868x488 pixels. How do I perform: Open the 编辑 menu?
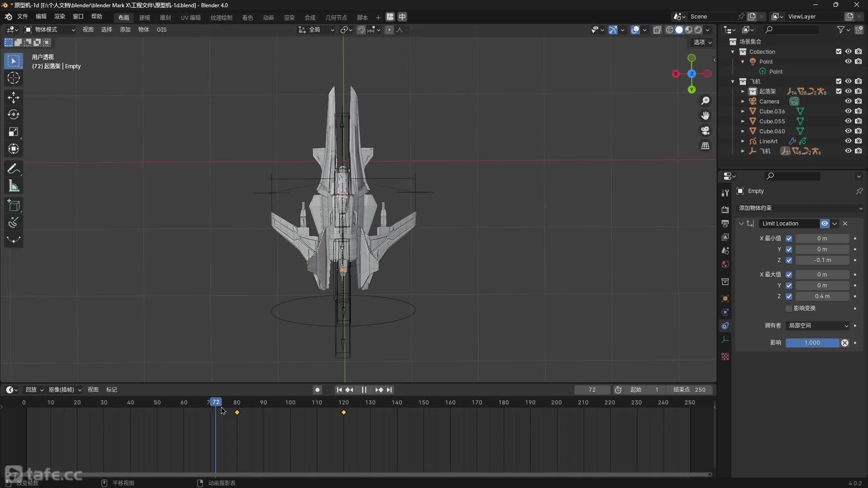pos(41,17)
